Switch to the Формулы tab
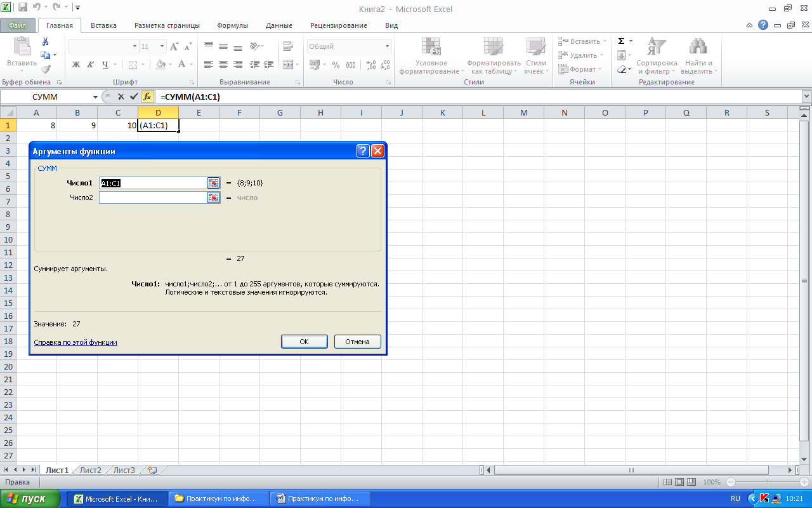This screenshot has width=812, height=508. pos(232,25)
